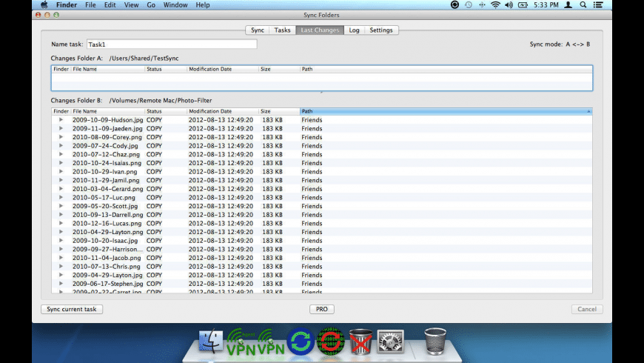Sort Folder A by Path column
This screenshot has height=363, width=644.
[446, 69]
